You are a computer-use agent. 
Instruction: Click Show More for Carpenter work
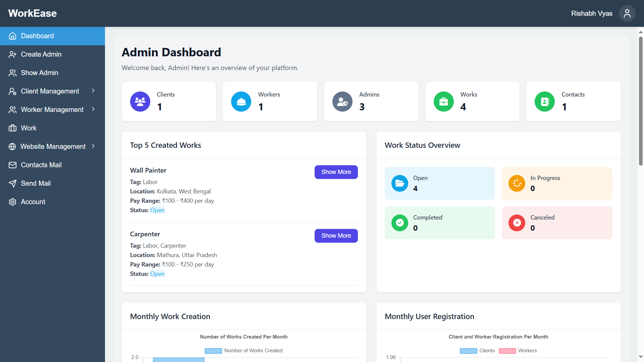coord(336,236)
